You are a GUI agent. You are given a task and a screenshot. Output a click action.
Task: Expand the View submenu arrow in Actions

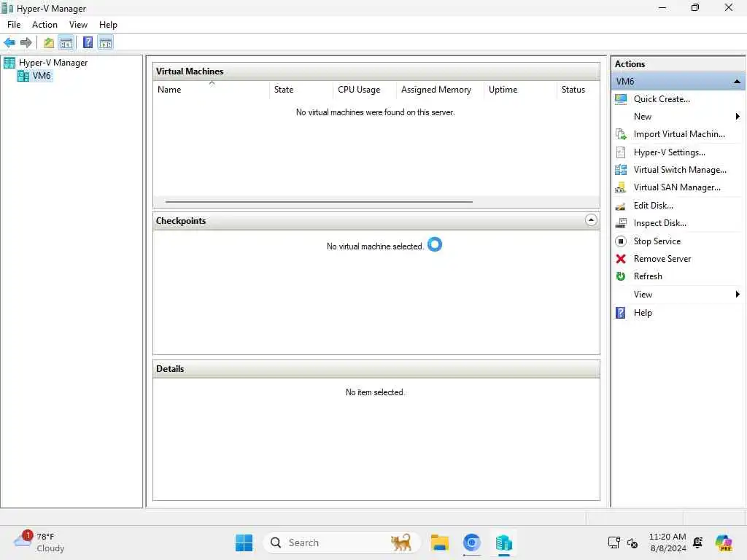[x=738, y=295]
